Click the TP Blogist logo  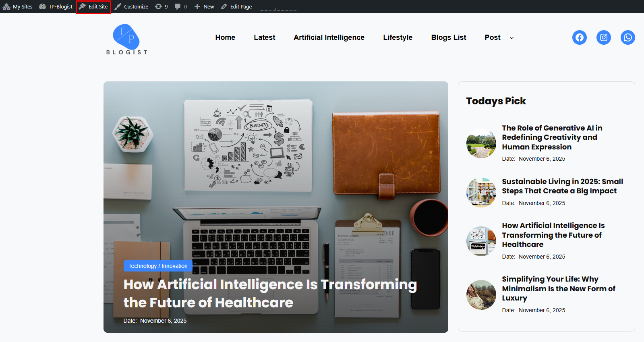[x=127, y=39]
